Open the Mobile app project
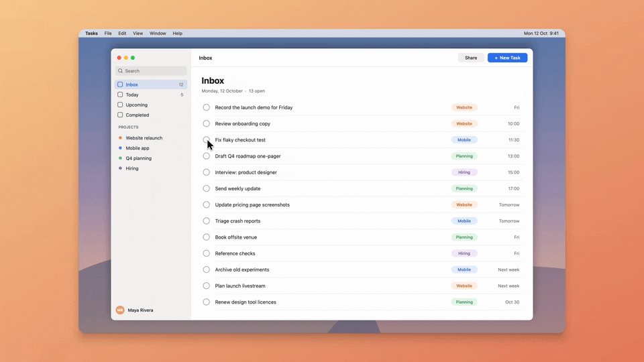 coord(151,148)
